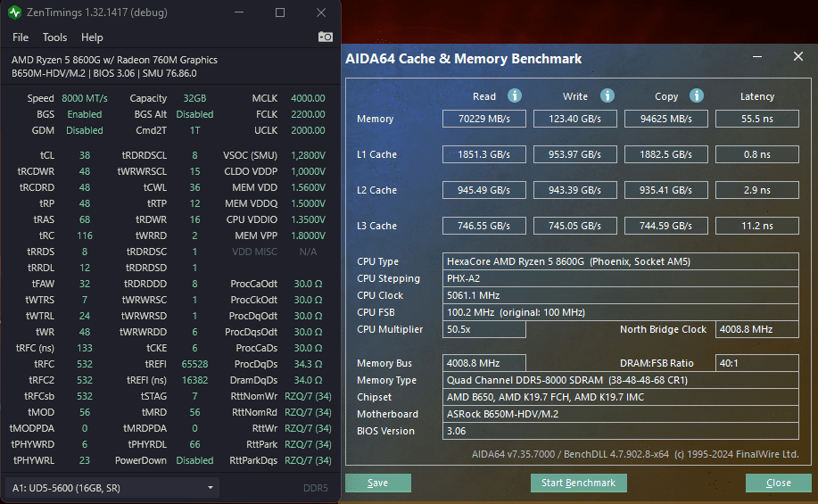Click the Copy column info icon

coord(697,95)
